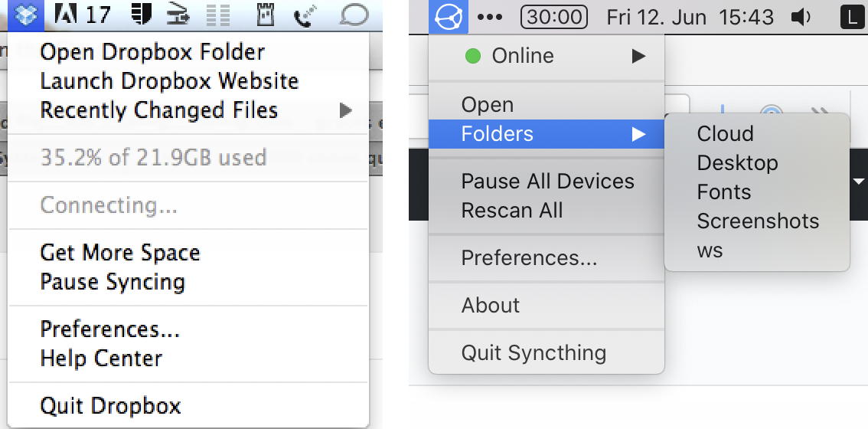Click Rescan All in Syncthing menu
868x429 pixels.
[512, 211]
